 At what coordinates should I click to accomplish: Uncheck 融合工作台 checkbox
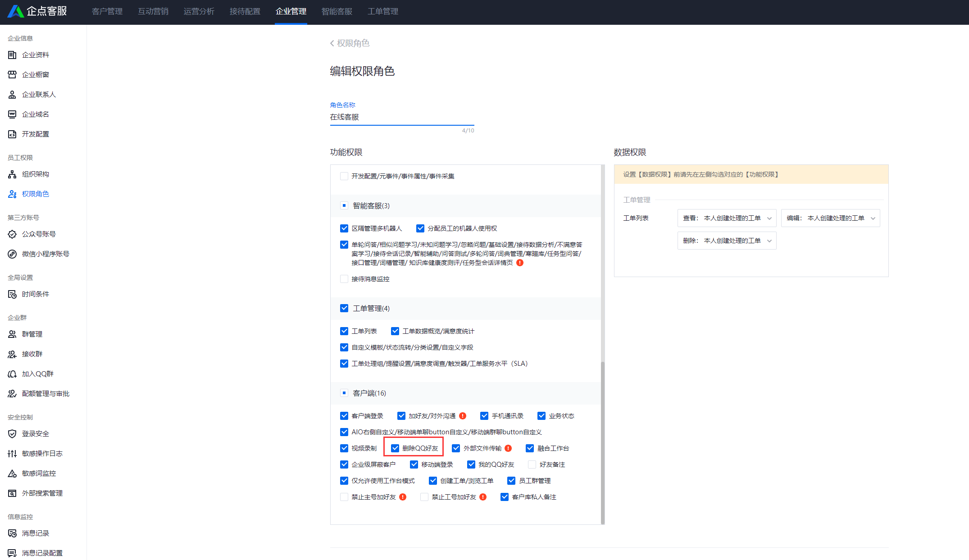coord(530,448)
